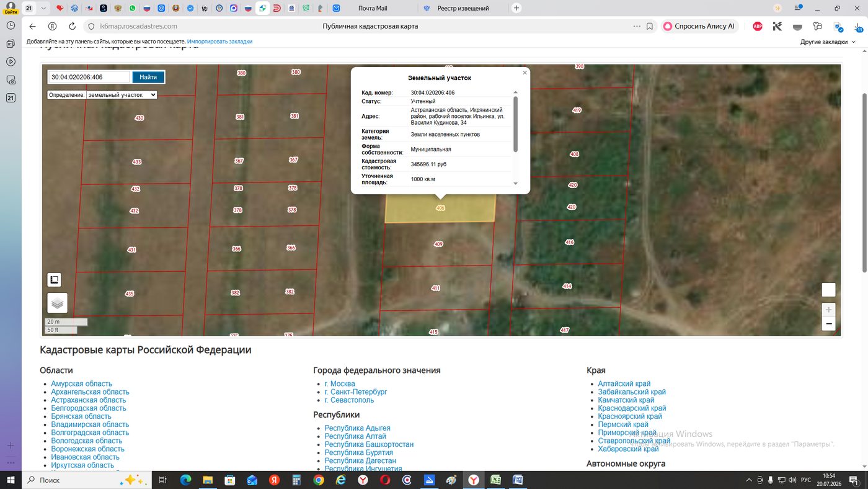868x489 pixels.
Task: Select parcel 408 on the map
Action: 574,154
